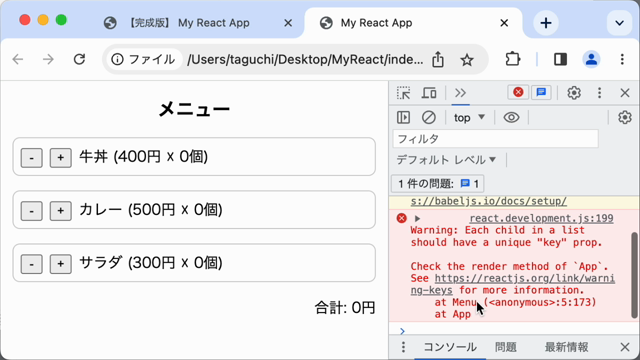This screenshot has height=360, width=640.
Task: Toggle the browser side panel
Action: [560, 60]
